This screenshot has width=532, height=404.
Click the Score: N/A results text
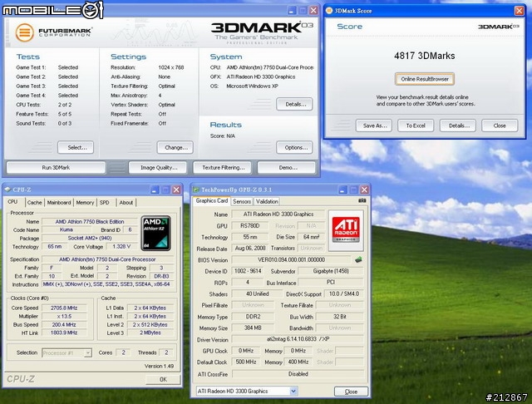[x=223, y=136]
